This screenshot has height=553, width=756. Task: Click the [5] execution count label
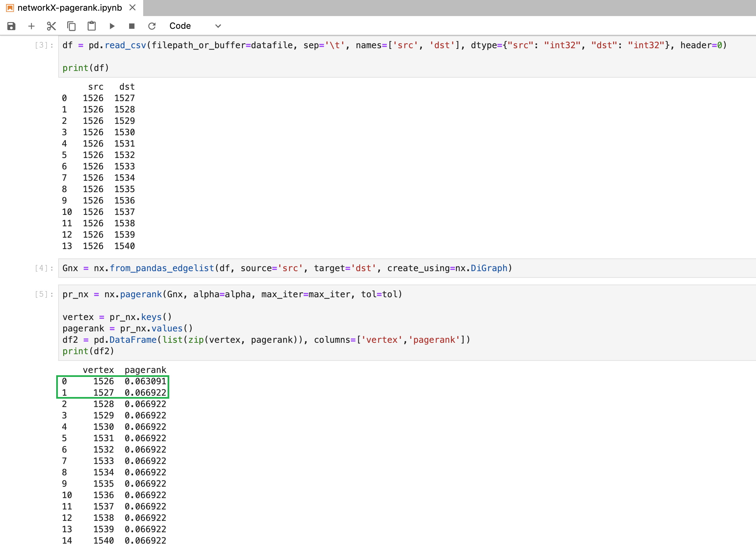pos(41,294)
